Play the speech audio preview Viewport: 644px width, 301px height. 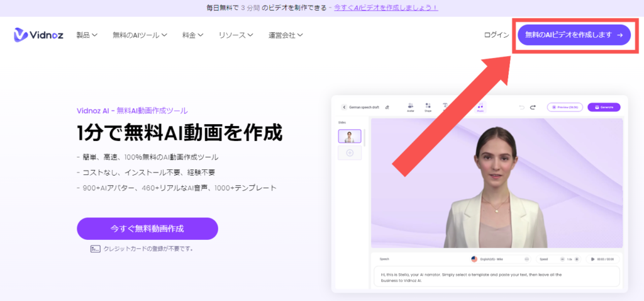point(592,259)
